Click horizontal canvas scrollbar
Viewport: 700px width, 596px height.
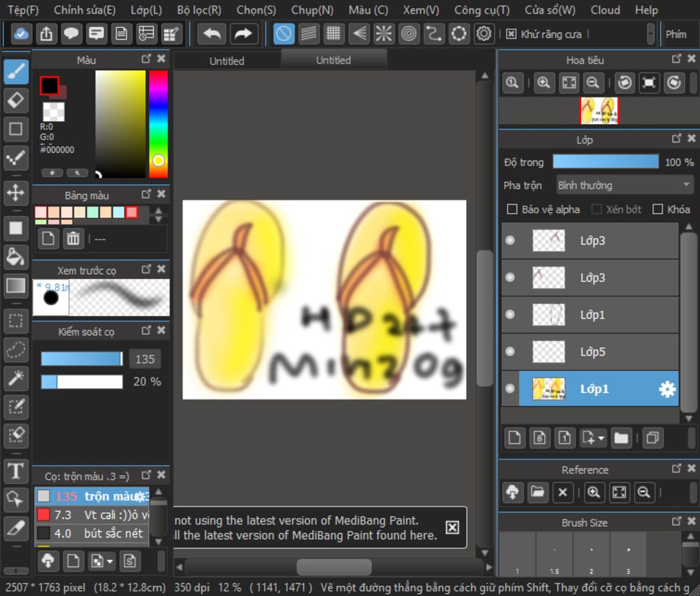334,567
